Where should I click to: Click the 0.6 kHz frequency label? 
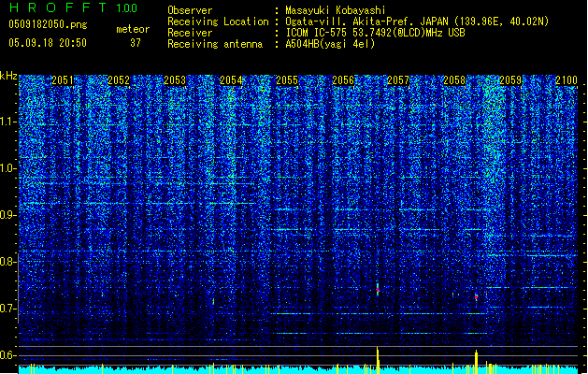[x=8, y=355]
